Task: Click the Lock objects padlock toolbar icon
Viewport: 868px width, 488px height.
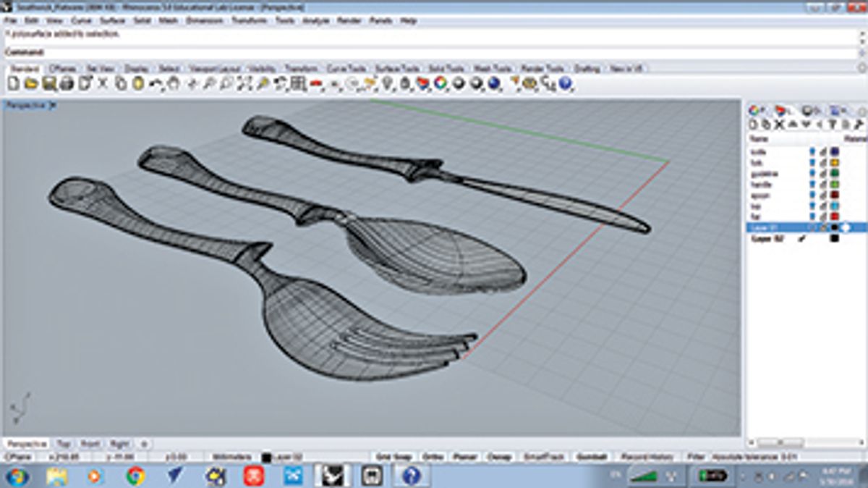Action: 405,84
